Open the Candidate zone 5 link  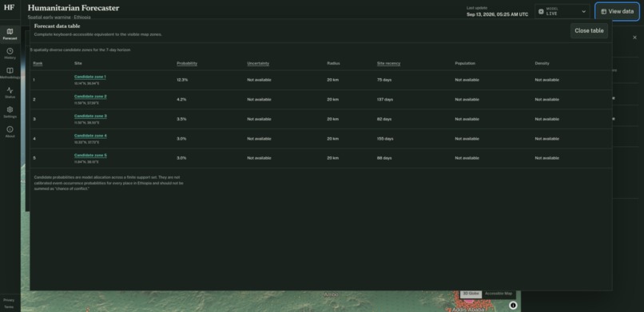point(90,156)
